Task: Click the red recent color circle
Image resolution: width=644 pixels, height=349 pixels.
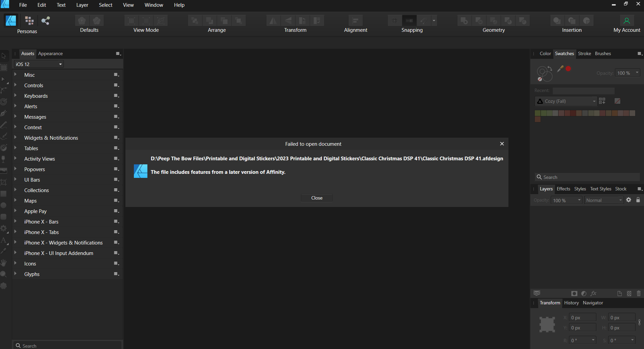Action: tap(568, 69)
